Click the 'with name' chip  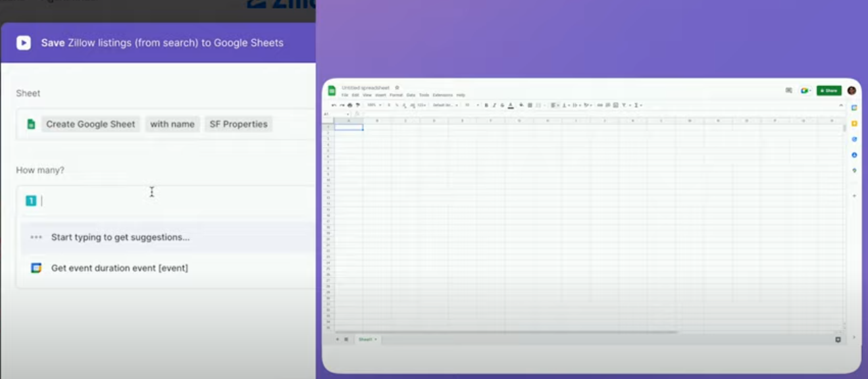point(172,124)
